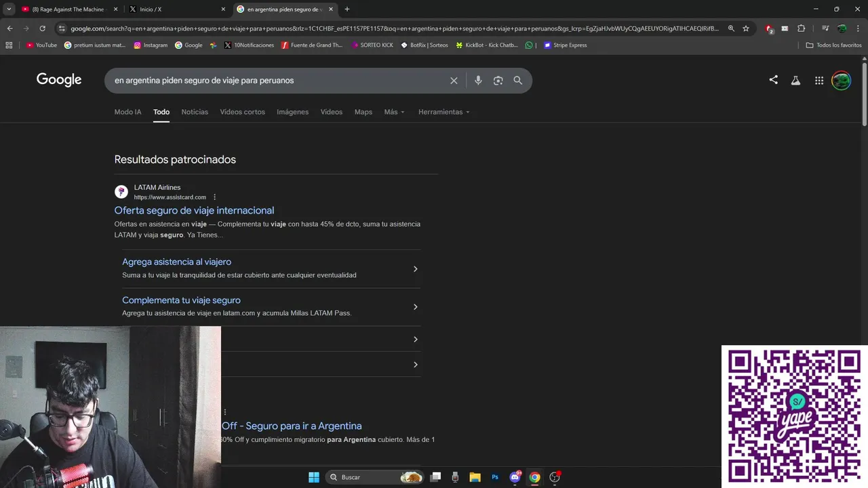This screenshot has height=488, width=868.
Task: Click the Google search input field
Action: (278, 81)
